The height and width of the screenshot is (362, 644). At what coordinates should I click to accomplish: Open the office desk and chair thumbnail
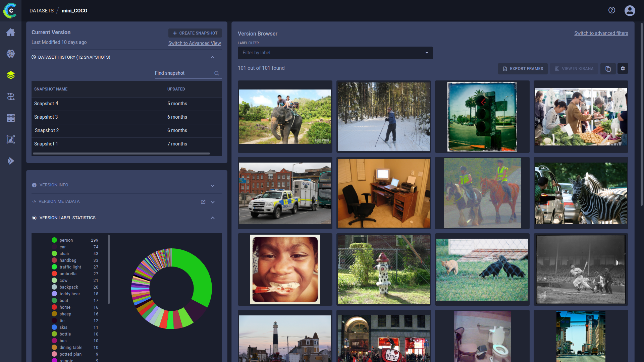tap(383, 193)
